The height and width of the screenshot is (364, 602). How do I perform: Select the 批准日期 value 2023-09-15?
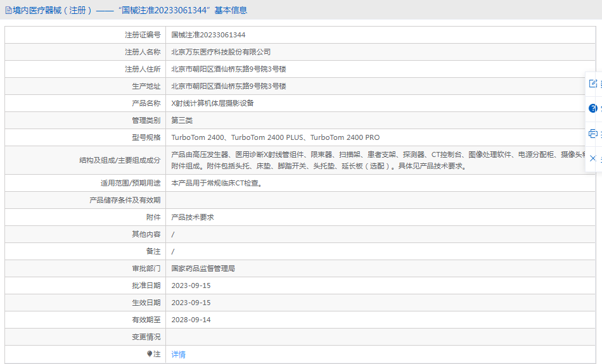coord(191,286)
